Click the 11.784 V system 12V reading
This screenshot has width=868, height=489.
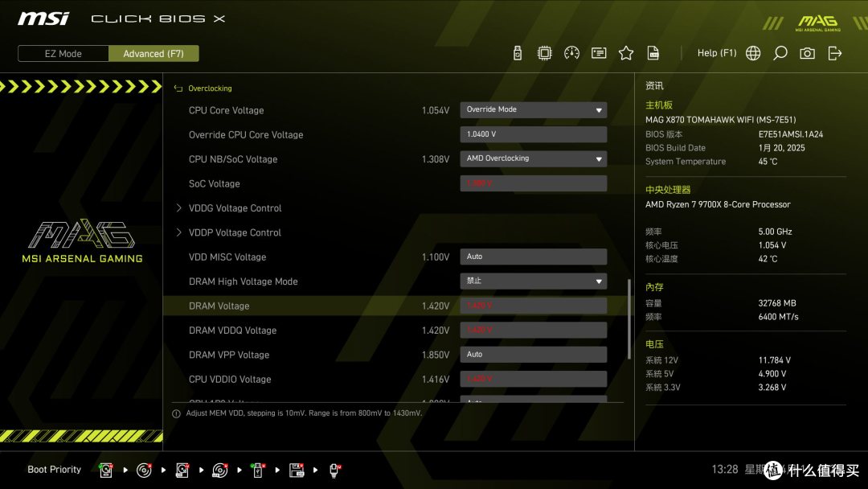coord(774,360)
